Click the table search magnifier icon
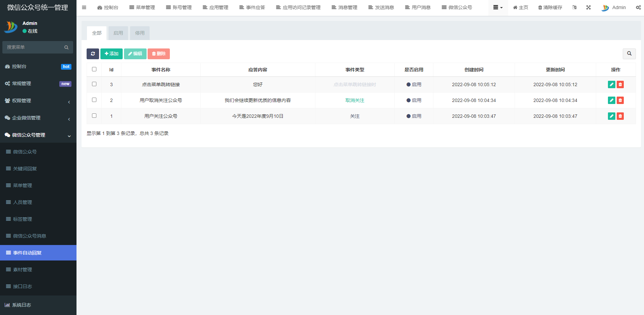Image resolution: width=644 pixels, height=315 pixels. 629,54
